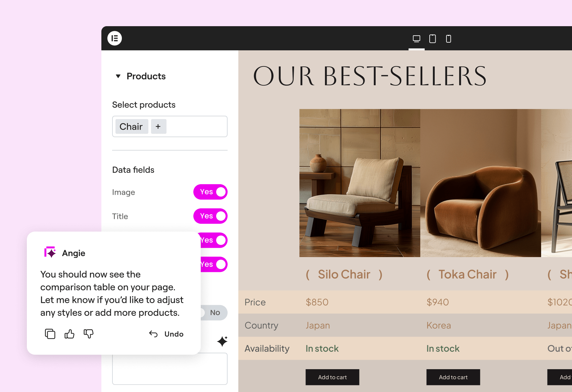
Task: Collapse the Products section
Action: (118, 76)
